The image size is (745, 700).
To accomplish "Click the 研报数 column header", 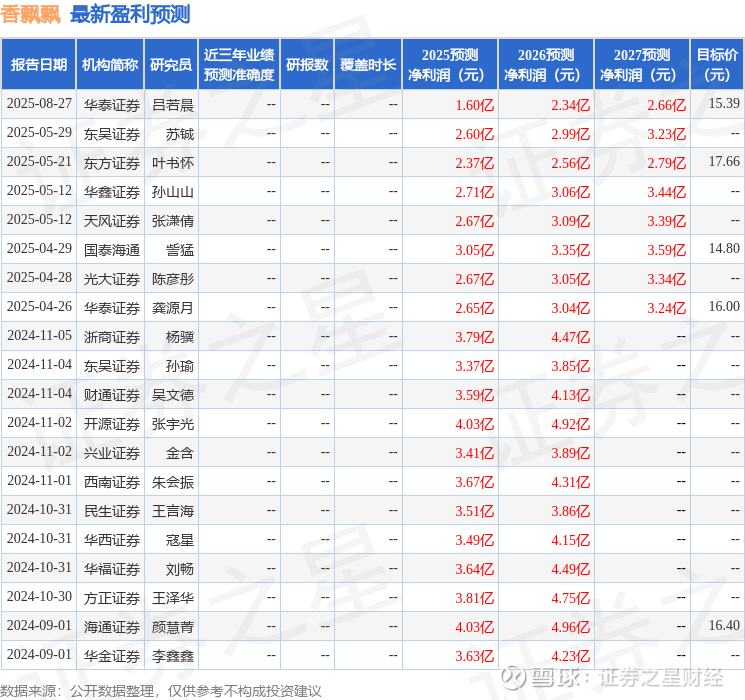I will [307, 65].
